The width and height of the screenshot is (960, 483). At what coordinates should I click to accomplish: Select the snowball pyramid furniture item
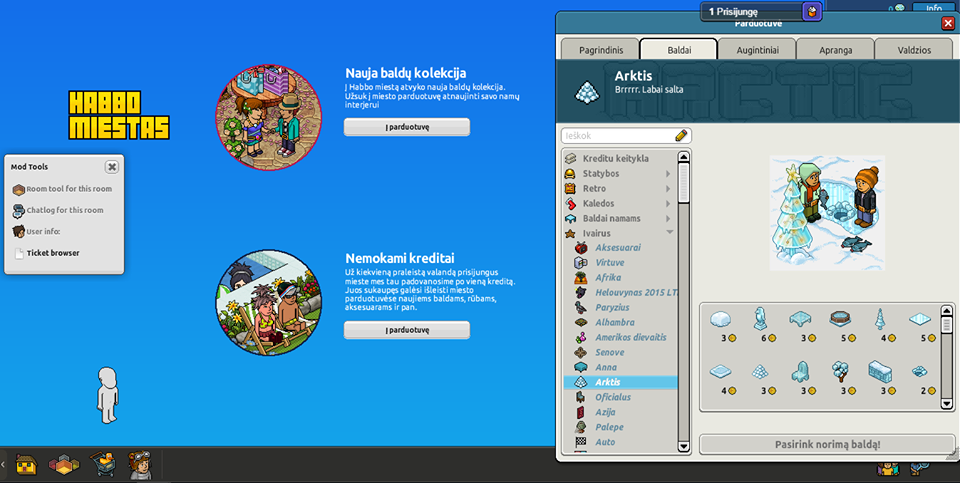(759, 371)
